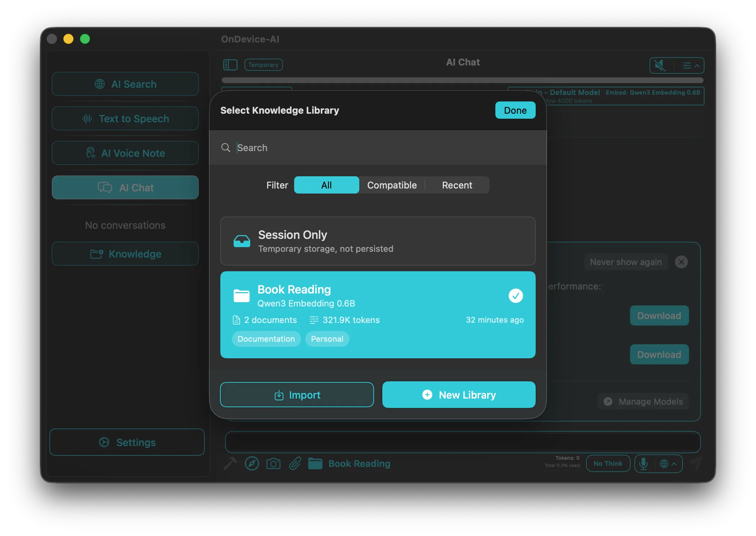Image resolution: width=756 pixels, height=536 pixels.
Task: Collapse the chat settings panel via the chevron
Action: 698,65
